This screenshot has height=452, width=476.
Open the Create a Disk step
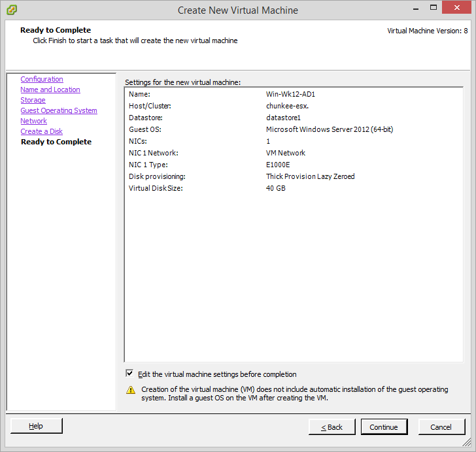[x=42, y=131]
